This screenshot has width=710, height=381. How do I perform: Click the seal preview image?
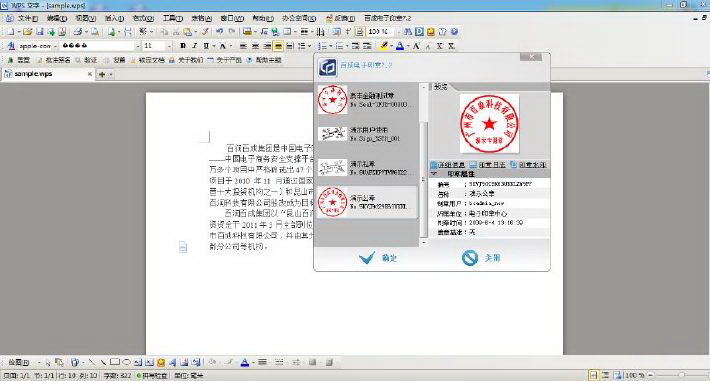[489, 123]
